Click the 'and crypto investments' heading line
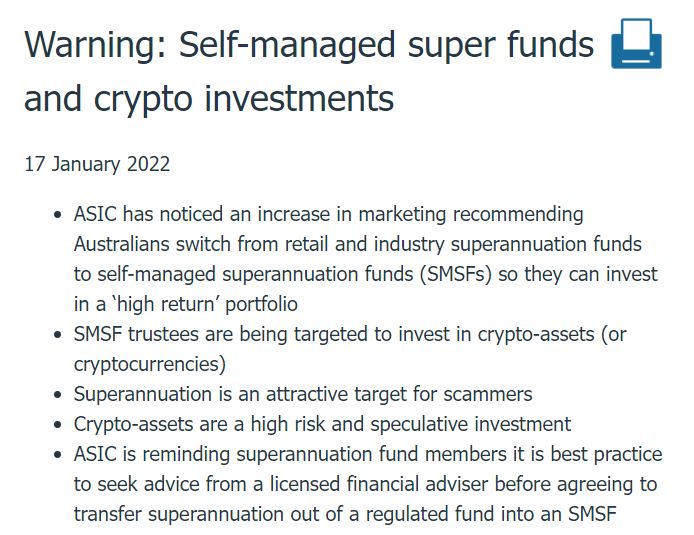 pos(209,99)
